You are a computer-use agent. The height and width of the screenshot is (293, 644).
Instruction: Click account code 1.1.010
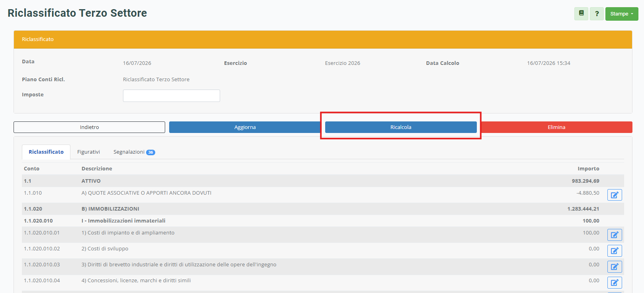click(33, 193)
